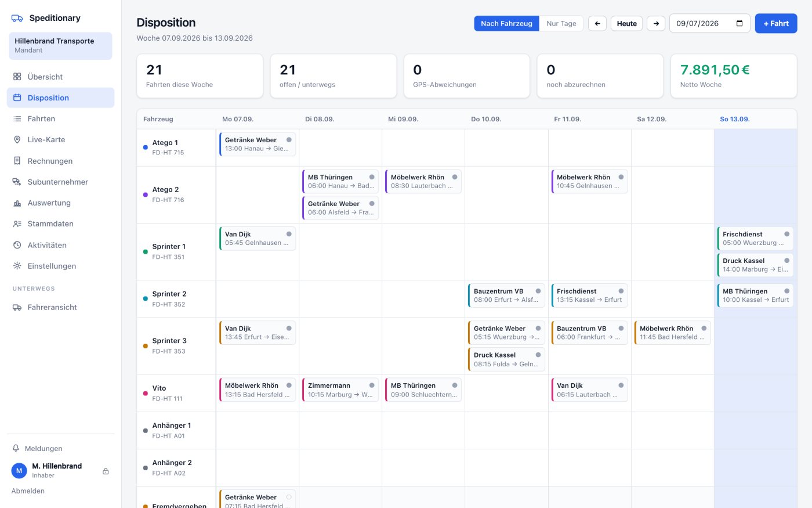Click the Stammdaten people icon
Image resolution: width=812 pixels, height=508 pixels.
click(17, 224)
